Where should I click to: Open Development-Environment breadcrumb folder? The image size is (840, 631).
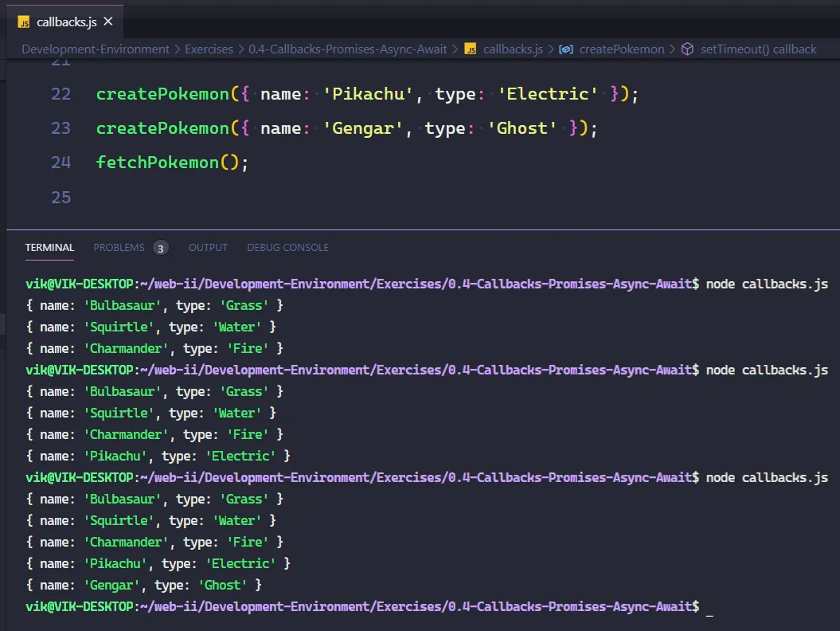pyautogui.click(x=96, y=49)
